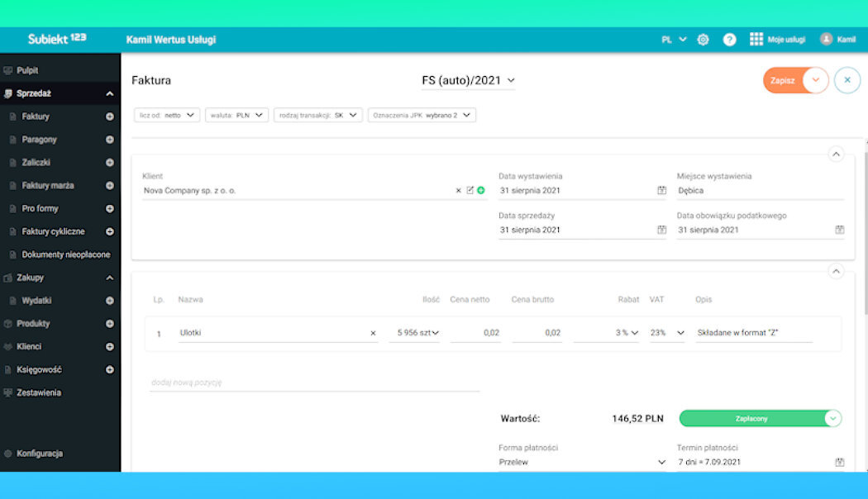This screenshot has height=499, width=868.
Task: Click the Zapisz save button
Action: tap(783, 80)
